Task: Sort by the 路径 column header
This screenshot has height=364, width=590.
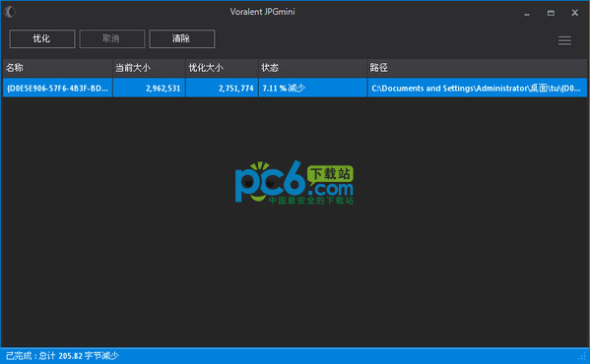Action: click(477, 68)
